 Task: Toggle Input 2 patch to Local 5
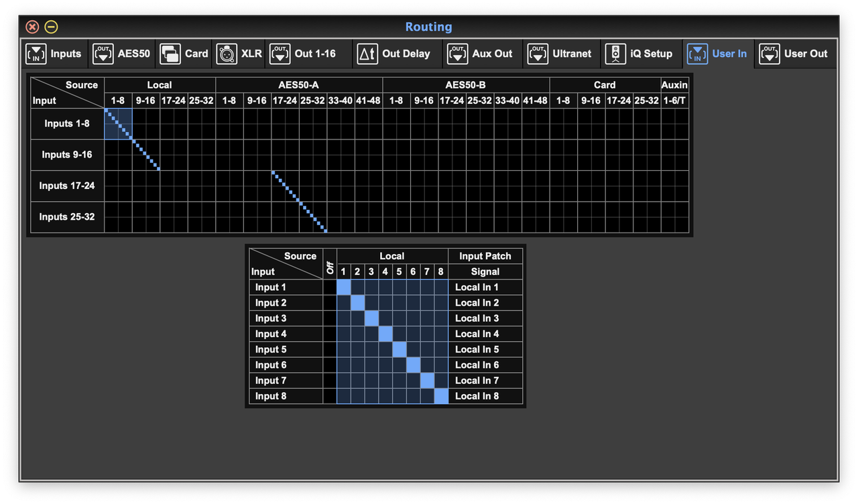click(x=400, y=302)
